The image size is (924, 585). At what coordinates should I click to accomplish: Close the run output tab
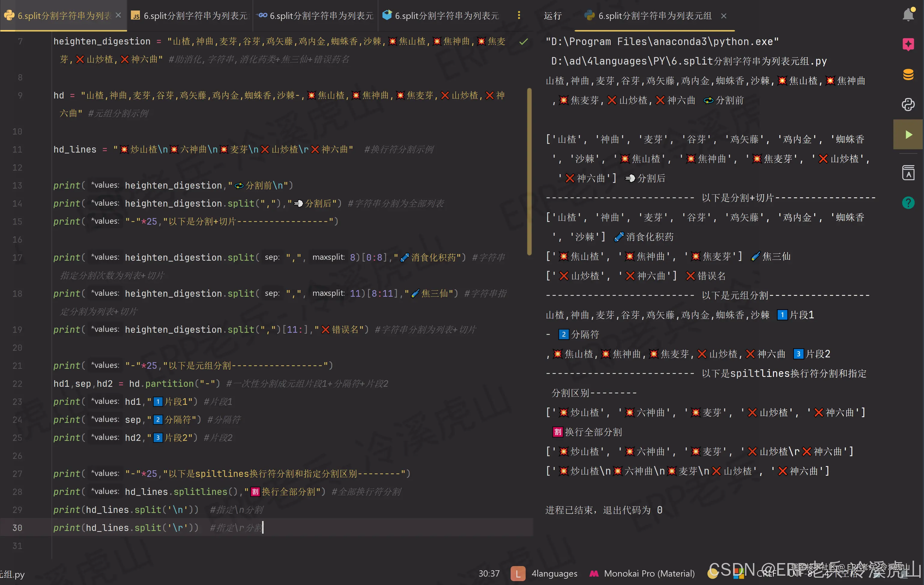click(x=724, y=16)
